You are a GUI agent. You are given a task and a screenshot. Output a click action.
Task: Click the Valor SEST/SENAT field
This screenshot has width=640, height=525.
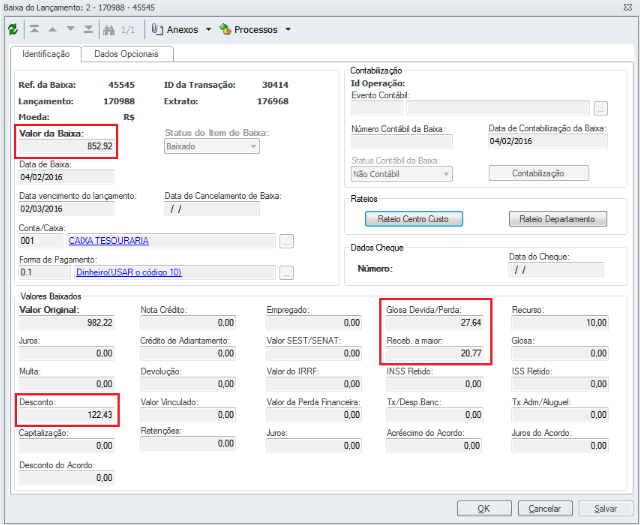click(314, 354)
